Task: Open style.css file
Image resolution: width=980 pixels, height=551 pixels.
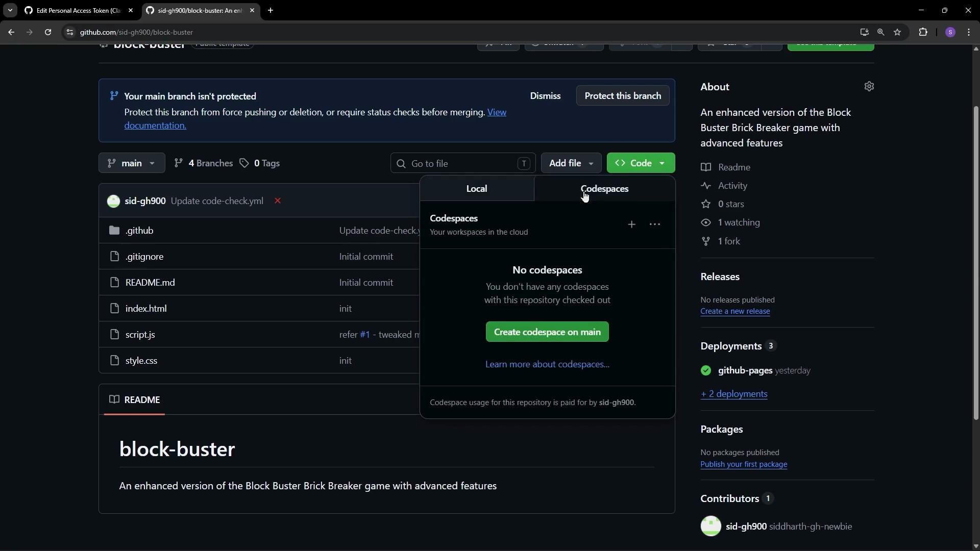Action: (x=141, y=361)
